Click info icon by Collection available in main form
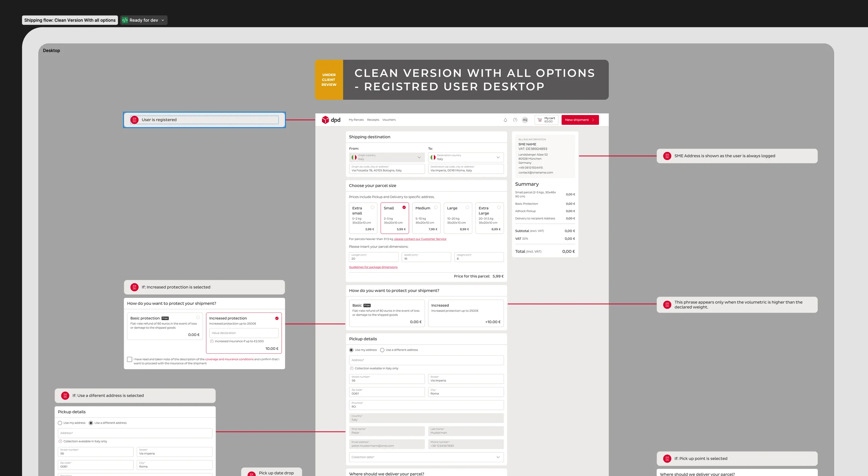Screen dimensions: 868x476 [352, 369]
